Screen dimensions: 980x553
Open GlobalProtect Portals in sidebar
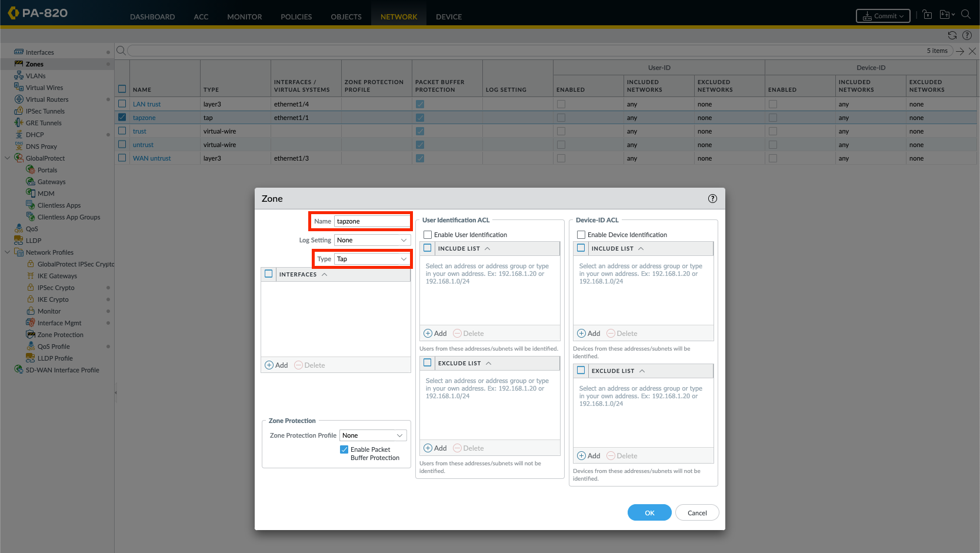coord(47,170)
